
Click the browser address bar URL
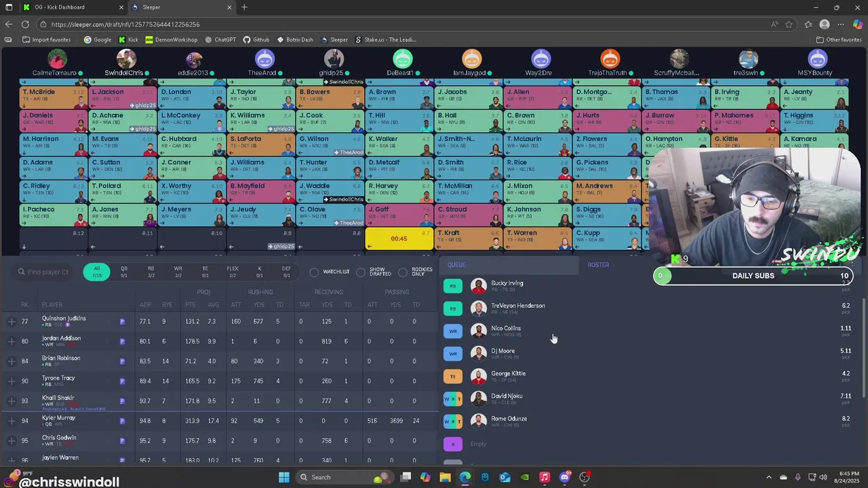tap(125, 24)
